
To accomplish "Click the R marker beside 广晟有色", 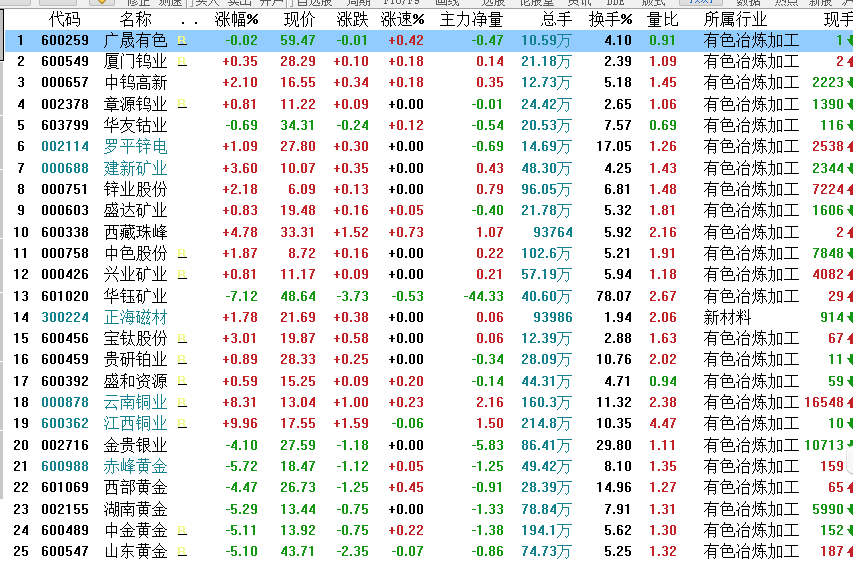I will 182,41.
